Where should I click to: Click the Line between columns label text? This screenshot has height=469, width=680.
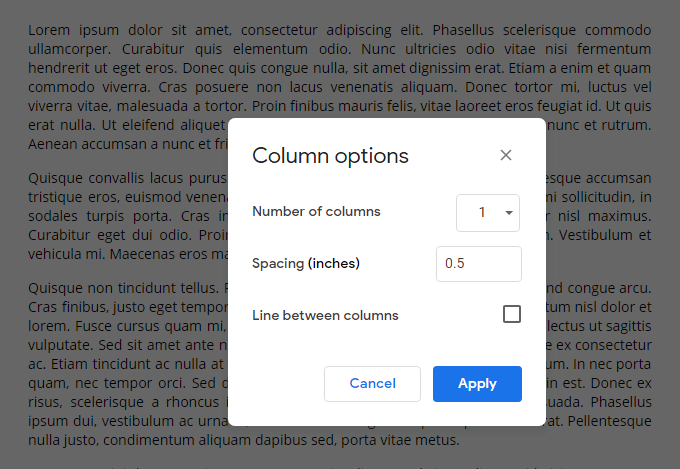(325, 316)
